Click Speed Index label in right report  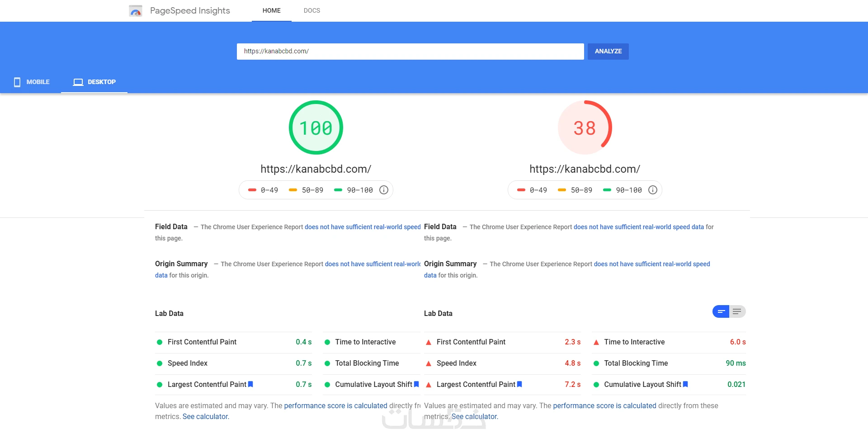[457, 363]
